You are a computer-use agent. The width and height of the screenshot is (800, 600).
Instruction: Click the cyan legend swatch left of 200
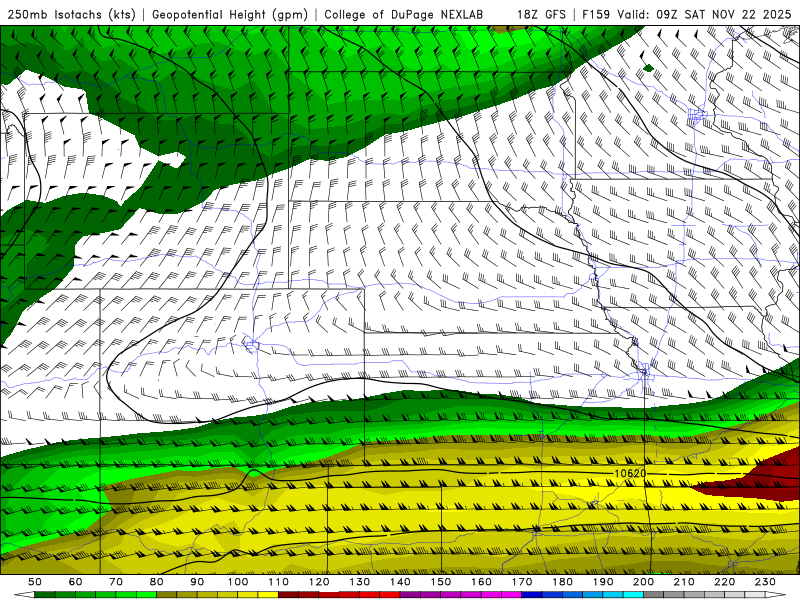click(633, 595)
